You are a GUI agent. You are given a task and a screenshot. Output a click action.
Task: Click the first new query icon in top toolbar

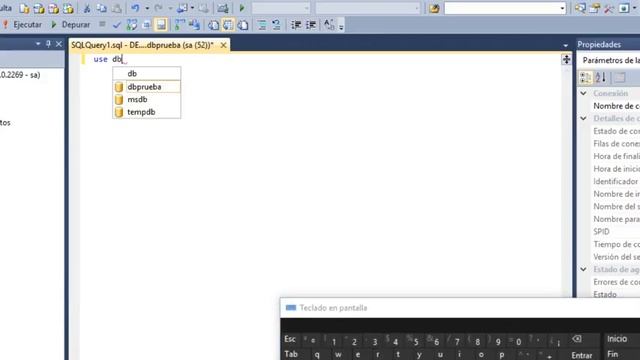tap(24, 8)
